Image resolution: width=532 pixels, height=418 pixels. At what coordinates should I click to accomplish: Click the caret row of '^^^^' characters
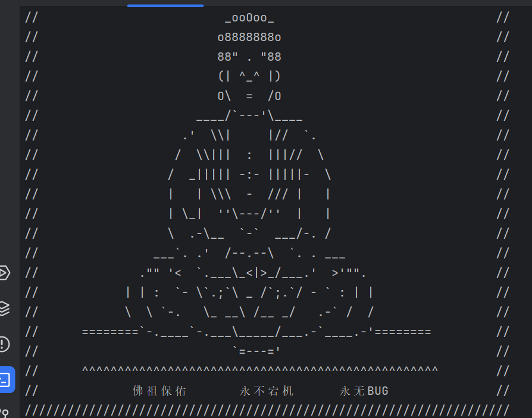tap(260, 369)
